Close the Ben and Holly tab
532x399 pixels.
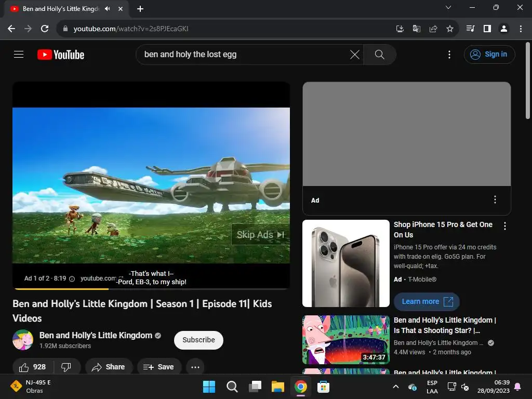pos(121,9)
